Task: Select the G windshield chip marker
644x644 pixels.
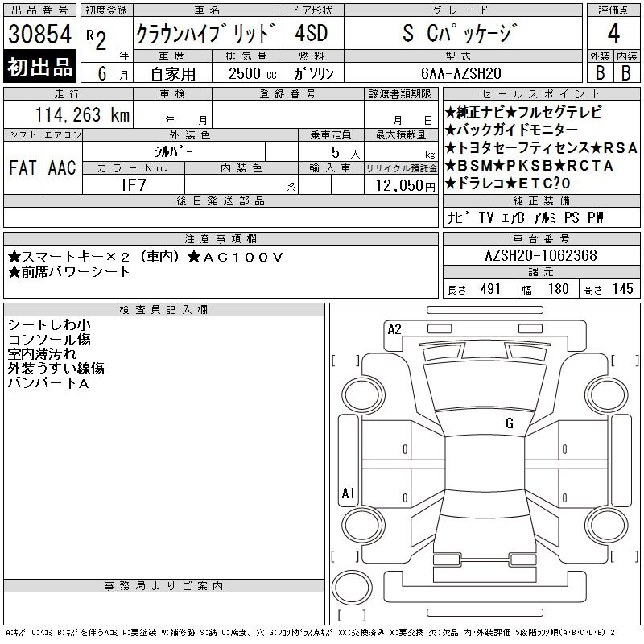Action: [509, 423]
